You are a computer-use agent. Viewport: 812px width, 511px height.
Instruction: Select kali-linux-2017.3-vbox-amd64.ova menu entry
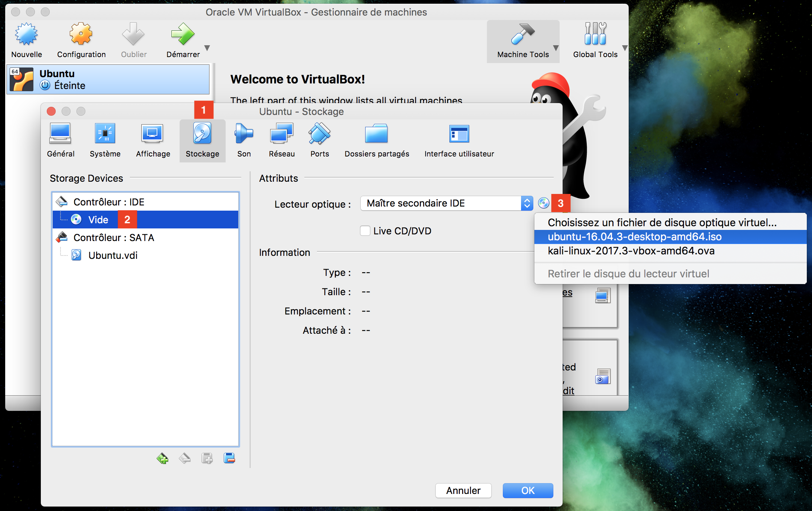point(670,251)
